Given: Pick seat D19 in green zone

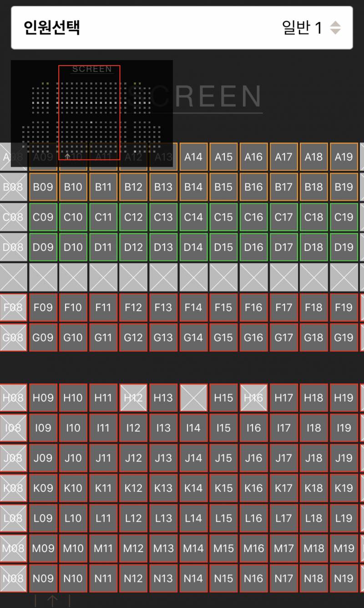Looking at the screenshot, I should tap(344, 247).
